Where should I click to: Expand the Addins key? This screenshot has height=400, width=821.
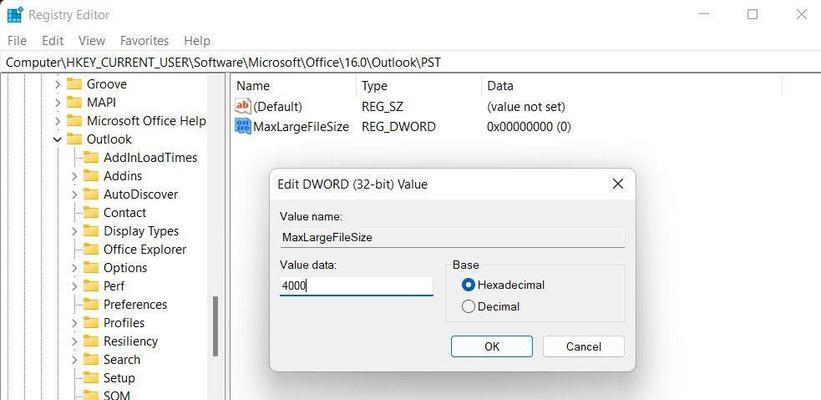point(74,176)
